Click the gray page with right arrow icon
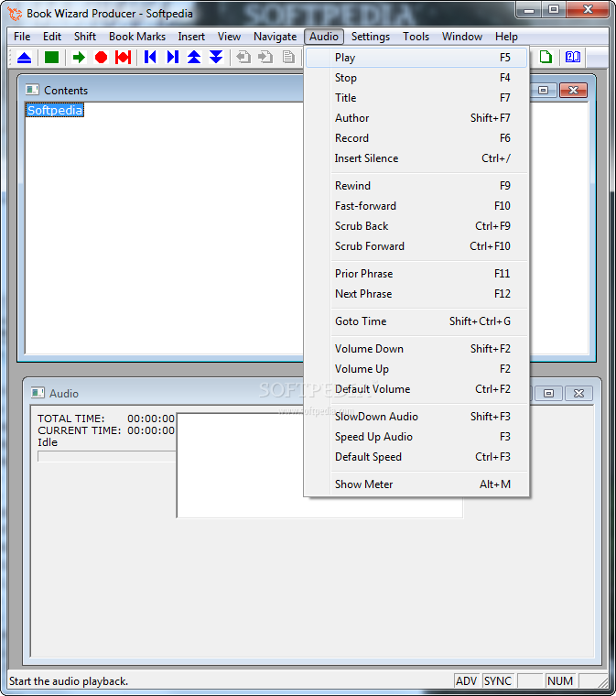Screen dimensions: 616x696 point(265,58)
